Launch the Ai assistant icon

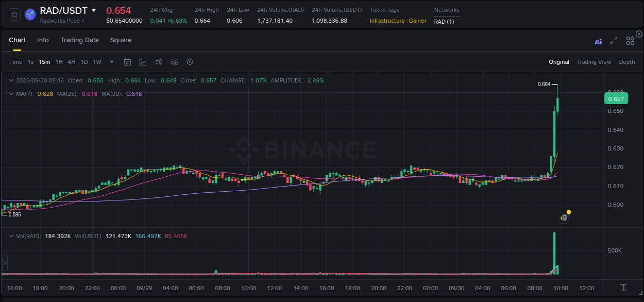[x=598, y=40]
